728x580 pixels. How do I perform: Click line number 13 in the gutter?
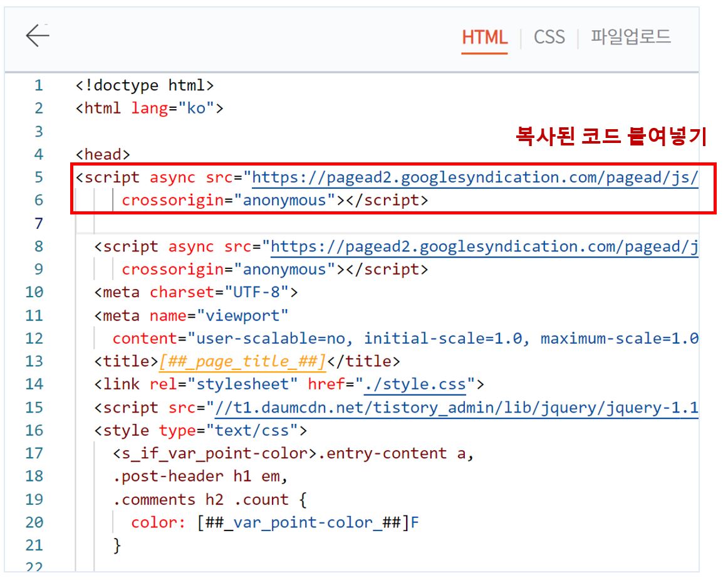click(34, 362)
